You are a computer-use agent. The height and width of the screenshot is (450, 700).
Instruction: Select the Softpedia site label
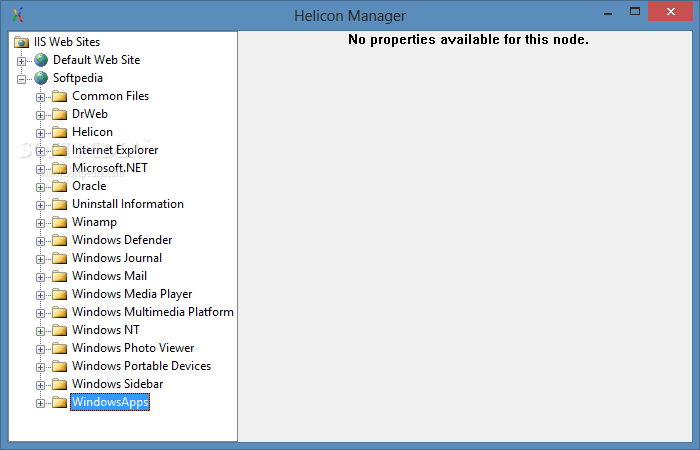click(78, 78)
